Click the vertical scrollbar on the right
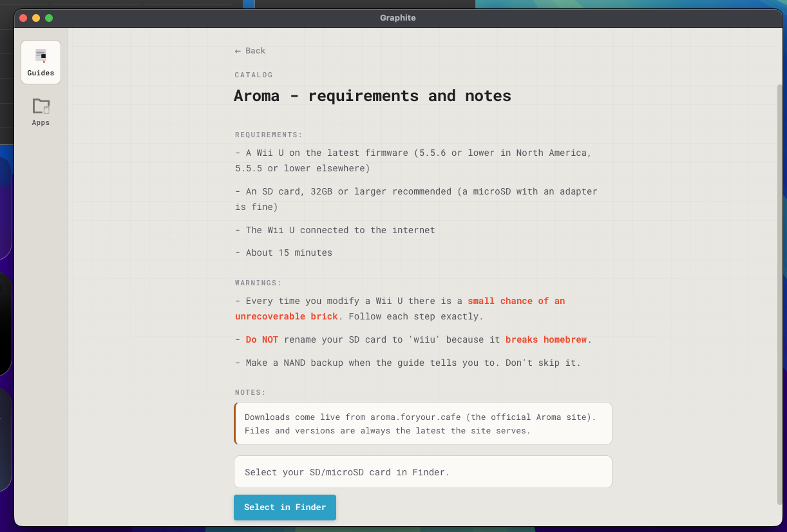The image size is (787, 532). 779,293
